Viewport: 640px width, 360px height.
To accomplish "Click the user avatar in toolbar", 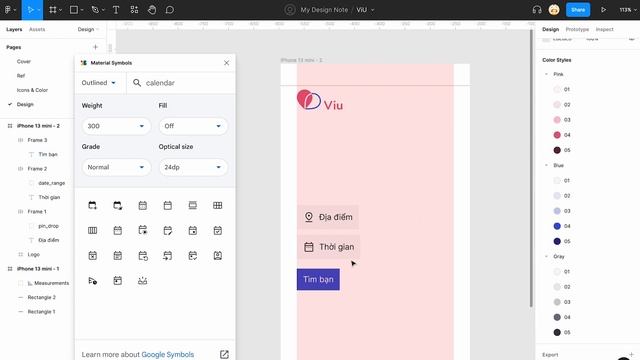I will 554,10.
